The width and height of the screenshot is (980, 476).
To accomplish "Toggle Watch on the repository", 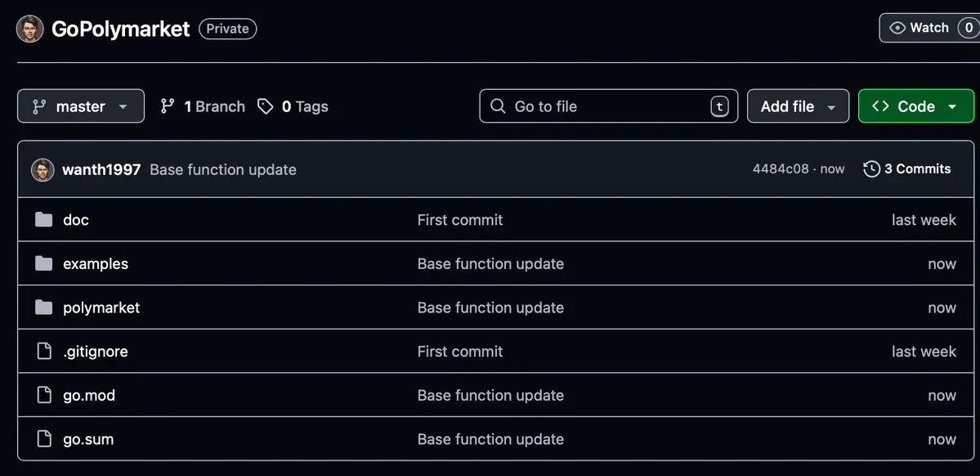I will (x=919, y=28).
